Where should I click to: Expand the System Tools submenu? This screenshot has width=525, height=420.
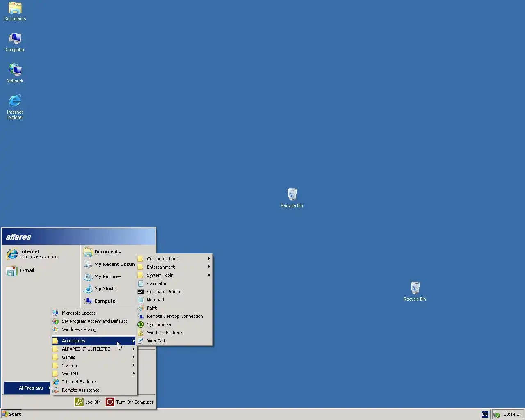pyautogui.click(x=174, y=275)
